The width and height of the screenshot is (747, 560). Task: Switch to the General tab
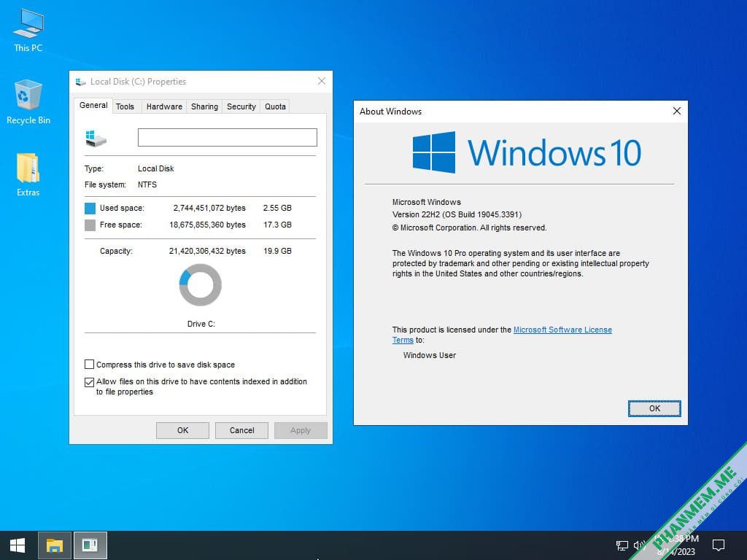click(x=93, y=105)
